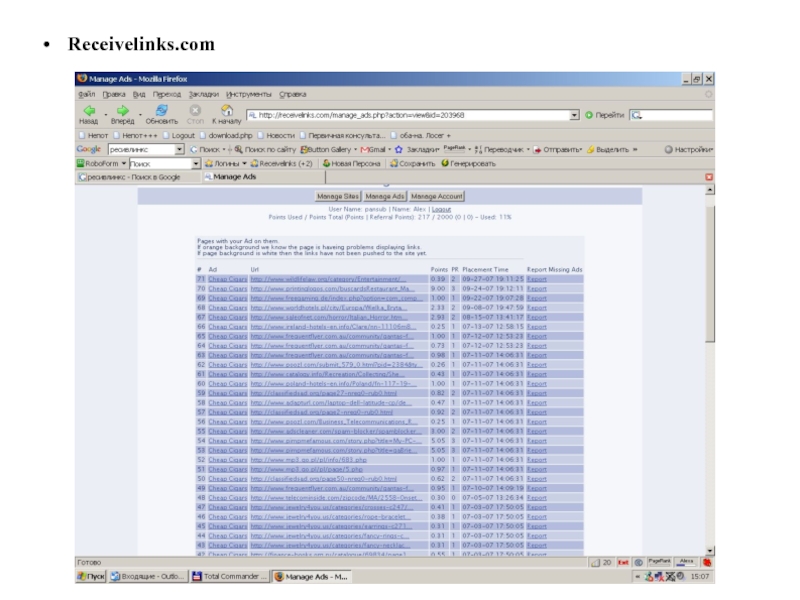Image resolution: width=800 pixels, height=600 pixels.
Task: Go home with К началу icon
Action: 227,110
